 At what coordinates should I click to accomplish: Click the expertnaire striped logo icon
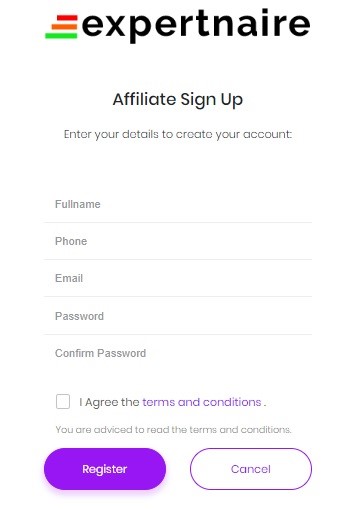click(62, 27)
